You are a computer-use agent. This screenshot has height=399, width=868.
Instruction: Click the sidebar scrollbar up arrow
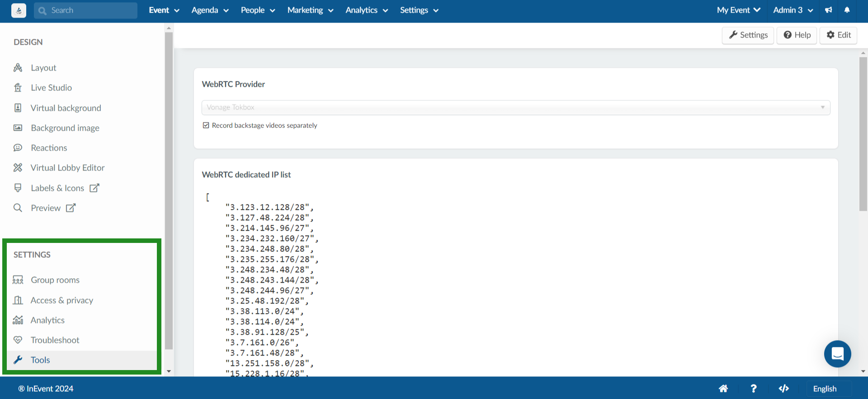pos(169,28)
